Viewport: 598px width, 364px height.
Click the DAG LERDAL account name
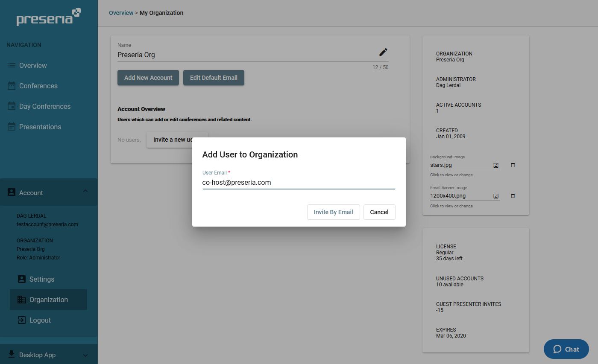pos(31,215)
